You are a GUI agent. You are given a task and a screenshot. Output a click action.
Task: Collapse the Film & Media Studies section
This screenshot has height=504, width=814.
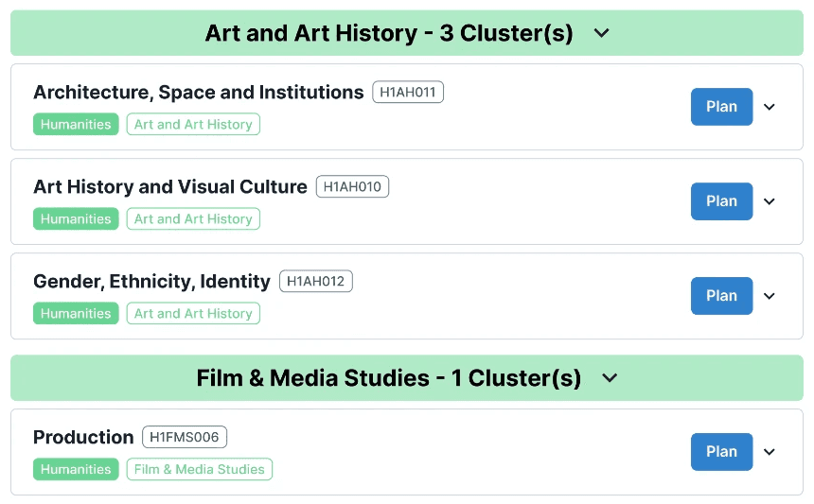(610, 378)
